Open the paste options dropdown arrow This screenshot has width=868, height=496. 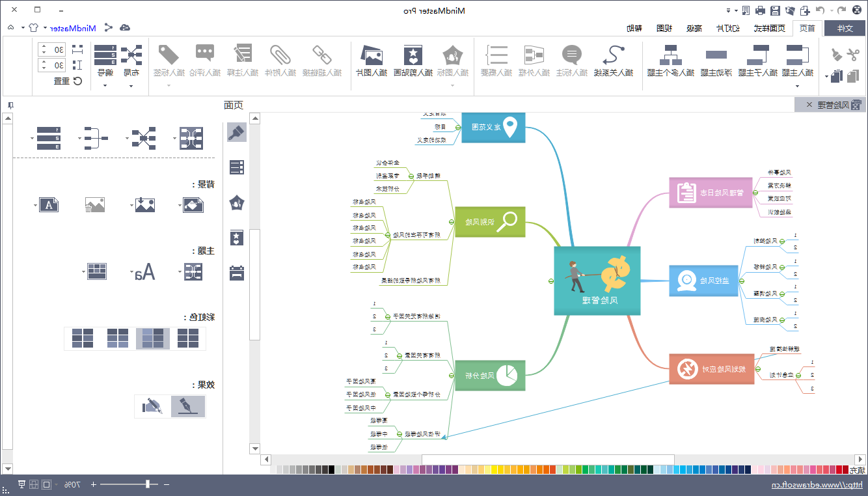coord(827,77)
